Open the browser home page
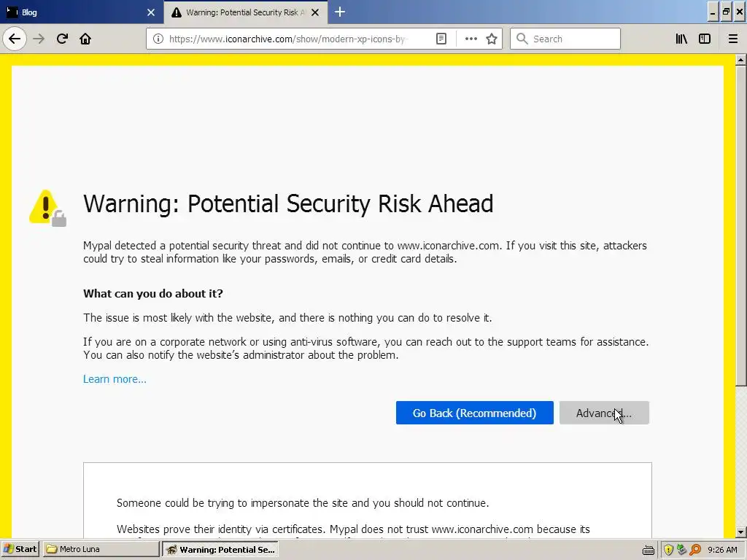Viewport: 747px width, 560px height. click(85, 39)
